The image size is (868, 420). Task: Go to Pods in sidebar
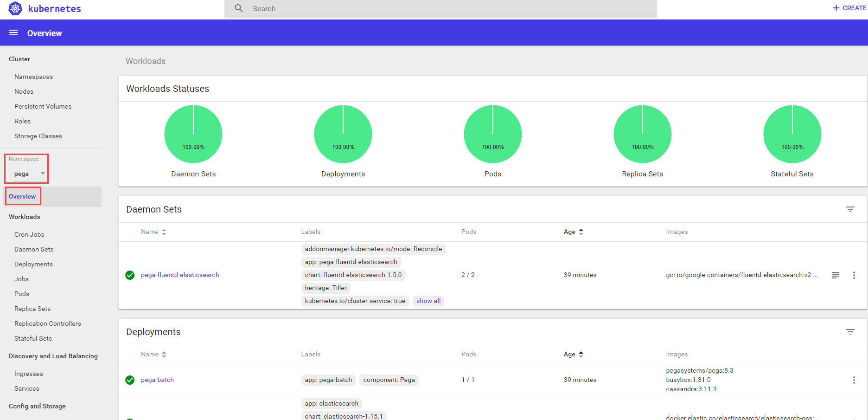pyautogui.click(x=22, y=294)
